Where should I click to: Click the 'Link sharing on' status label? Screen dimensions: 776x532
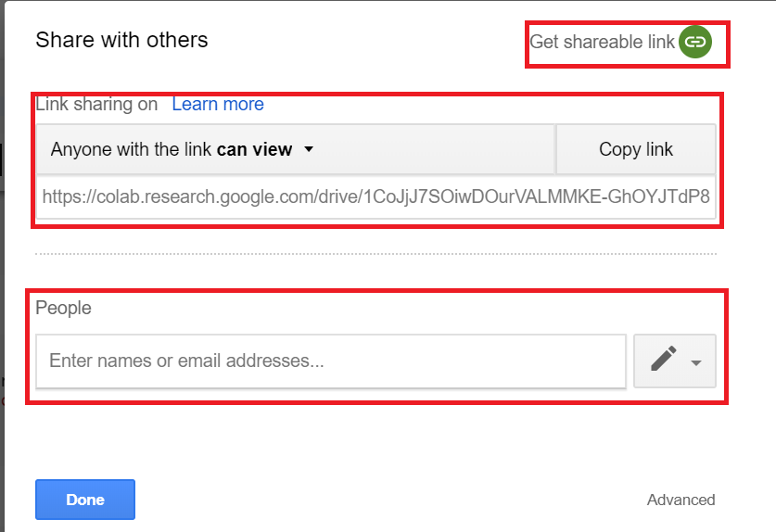coord(96,104)
